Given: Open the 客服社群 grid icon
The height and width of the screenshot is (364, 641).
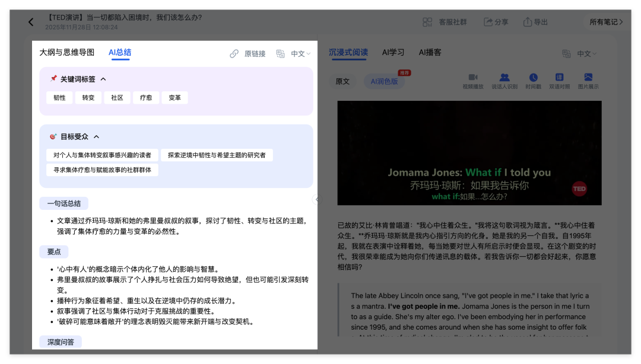Looking at the screenshot, I should pos(427,22).
